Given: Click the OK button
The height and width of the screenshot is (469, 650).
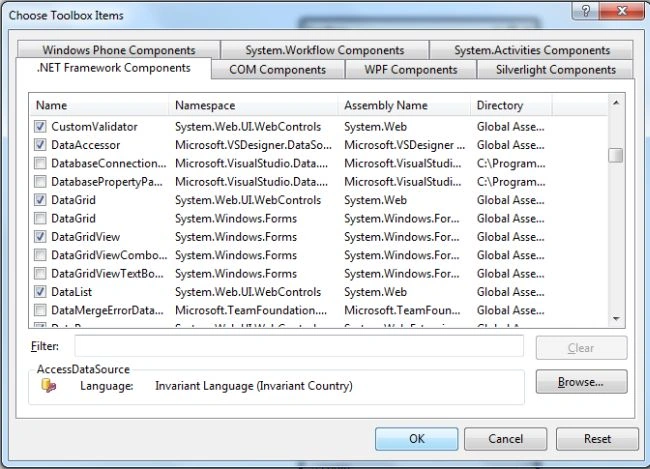Looking at the screenshot, I should 417,439.
